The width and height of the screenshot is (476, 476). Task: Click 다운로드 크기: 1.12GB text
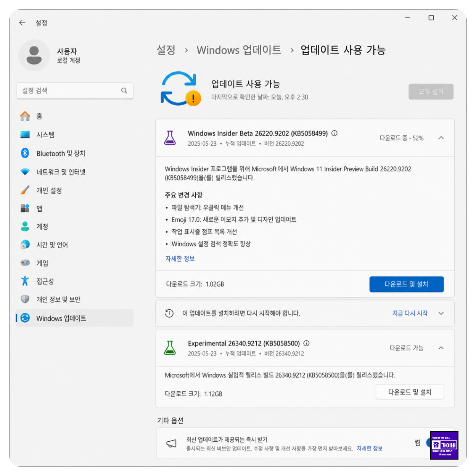(193, 394)
